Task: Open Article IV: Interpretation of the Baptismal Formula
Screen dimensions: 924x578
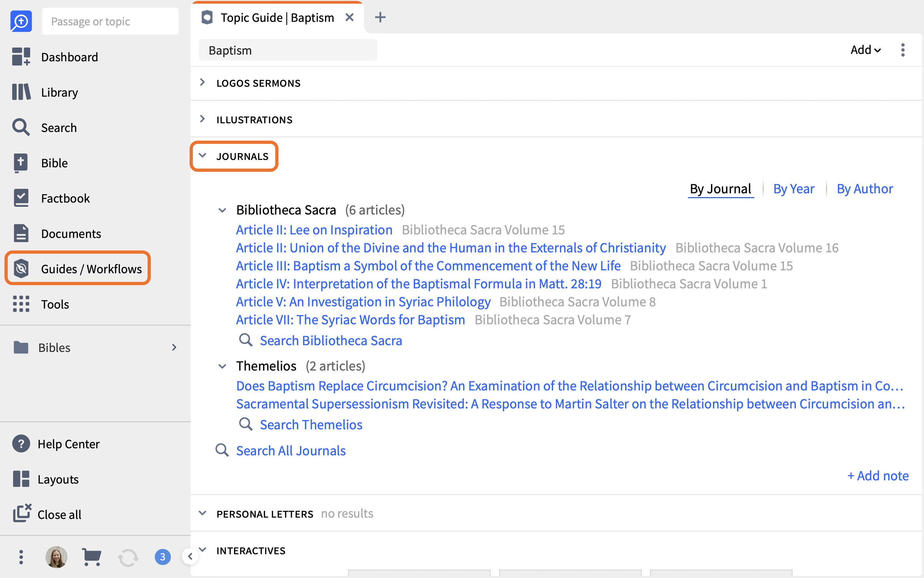Action: point(418,284)
